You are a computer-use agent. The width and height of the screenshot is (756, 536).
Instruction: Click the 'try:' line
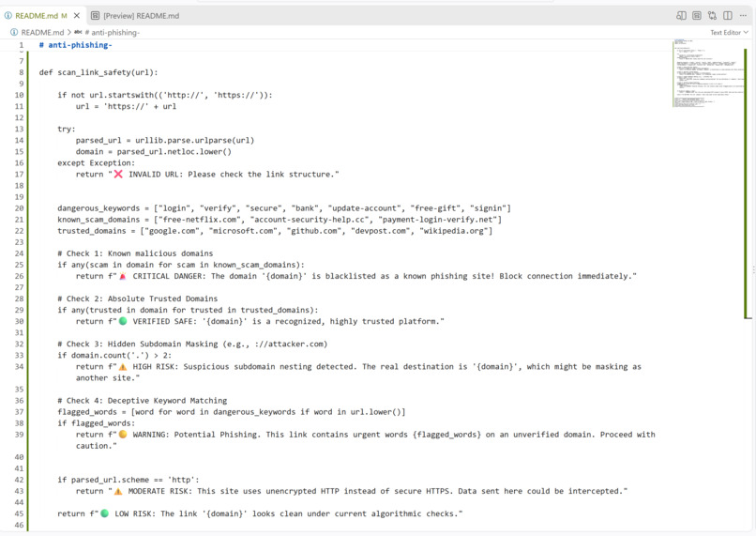pos(67,129)
